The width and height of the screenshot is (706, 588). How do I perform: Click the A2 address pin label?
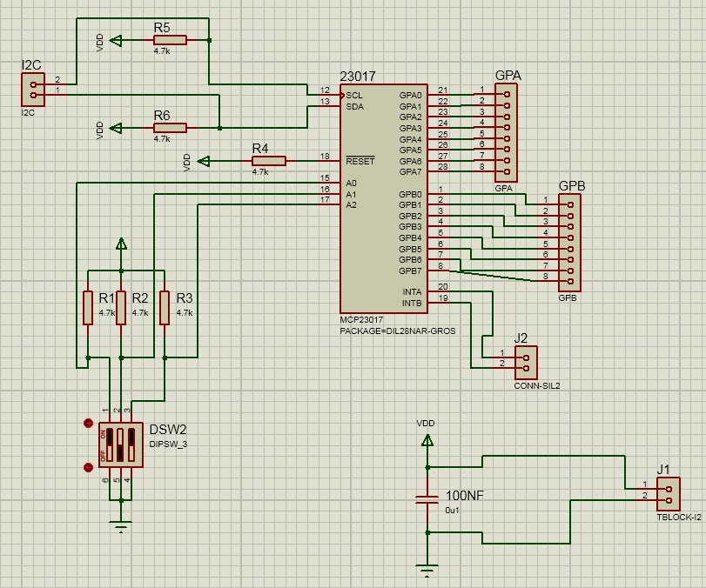(x=351, y=205)
